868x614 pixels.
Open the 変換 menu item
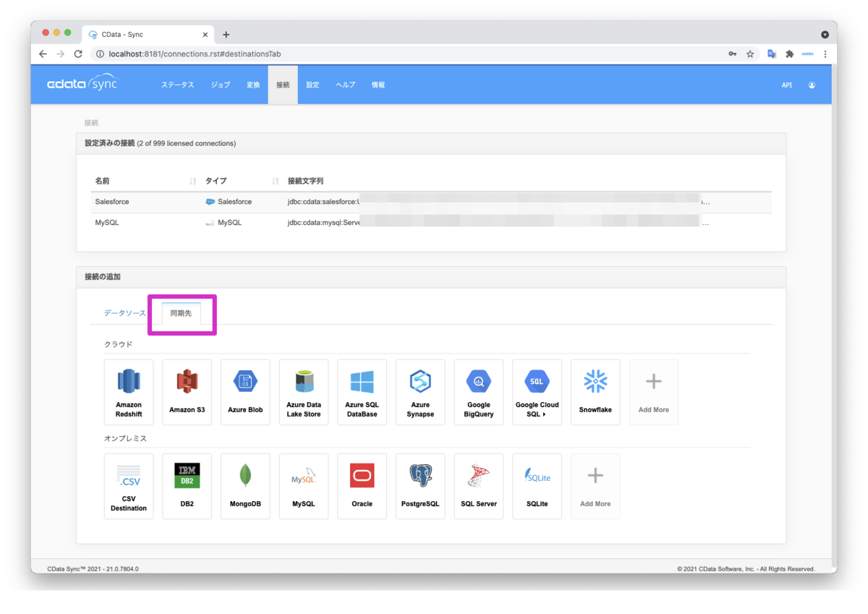pos(253,85)
